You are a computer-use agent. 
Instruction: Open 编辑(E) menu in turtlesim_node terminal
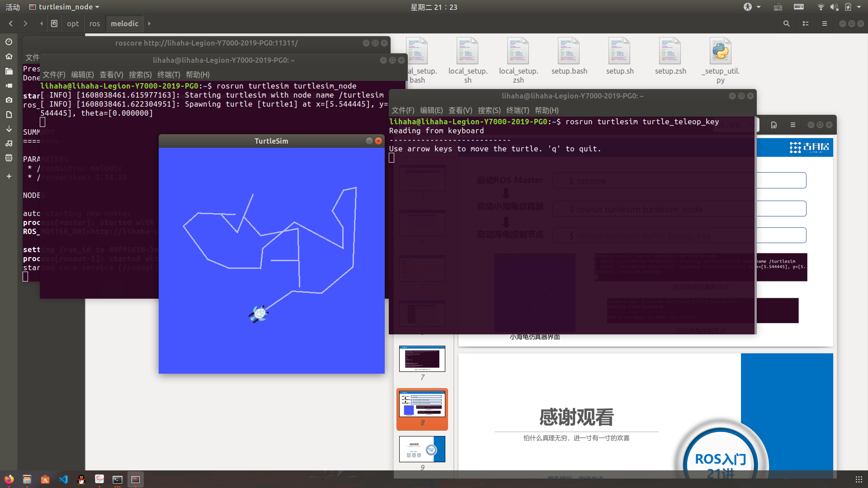(x=82, y=75)
